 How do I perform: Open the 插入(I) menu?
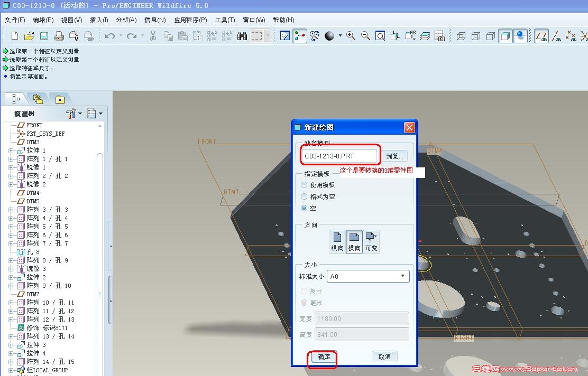coord(99,20)
